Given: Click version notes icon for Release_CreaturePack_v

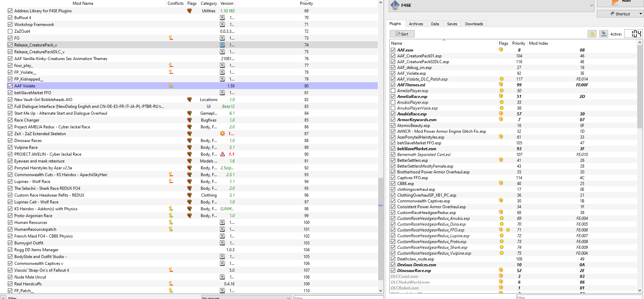Looking at the screenshot, I should pyautogui.click(x=222, y=45).
